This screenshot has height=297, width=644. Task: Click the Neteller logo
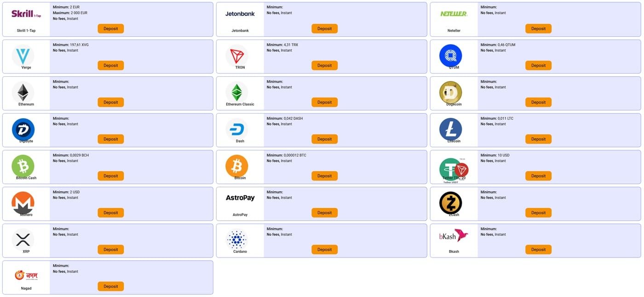coord(454,14)
